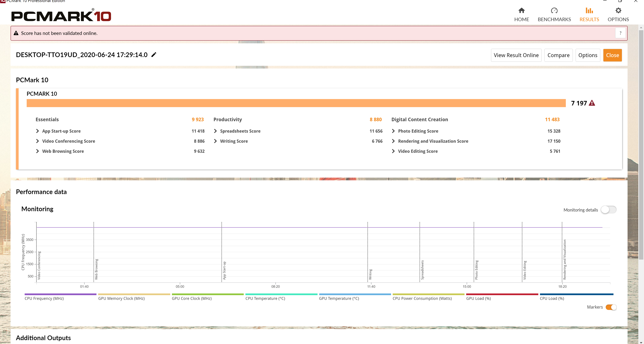Click the Video Editing marker on the chart
This screenshot has width=644, height=344.
point(525,270)
